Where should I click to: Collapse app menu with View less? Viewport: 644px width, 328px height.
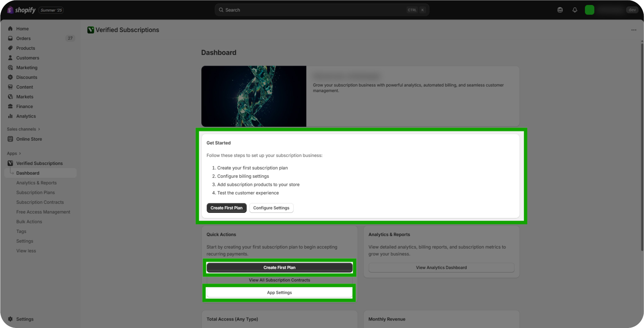(26, 251)
